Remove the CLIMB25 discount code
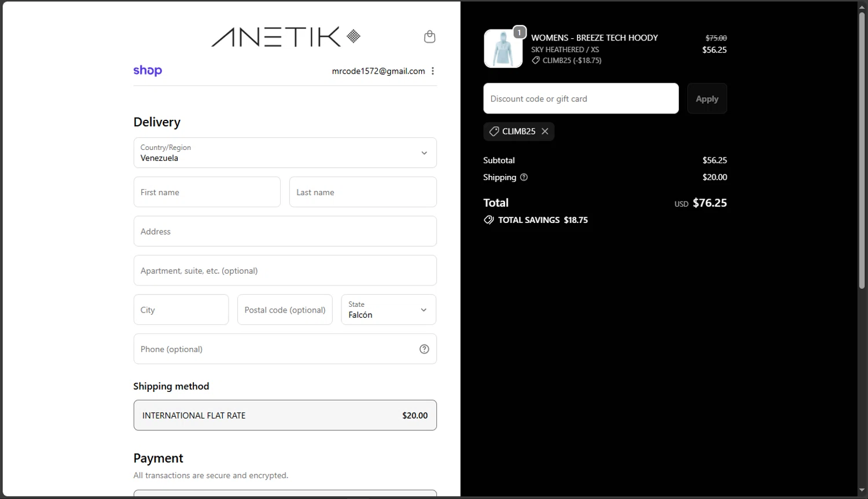 545,131
